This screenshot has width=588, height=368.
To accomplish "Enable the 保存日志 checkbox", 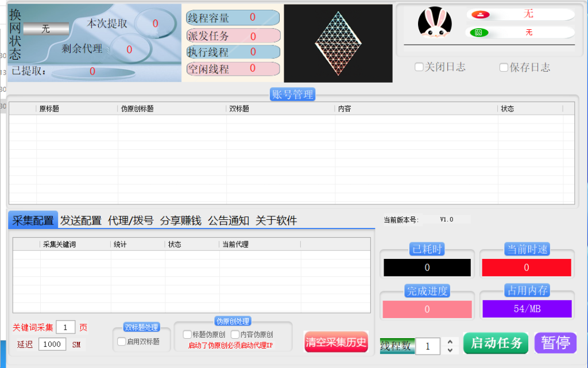I will click(504, 68).
